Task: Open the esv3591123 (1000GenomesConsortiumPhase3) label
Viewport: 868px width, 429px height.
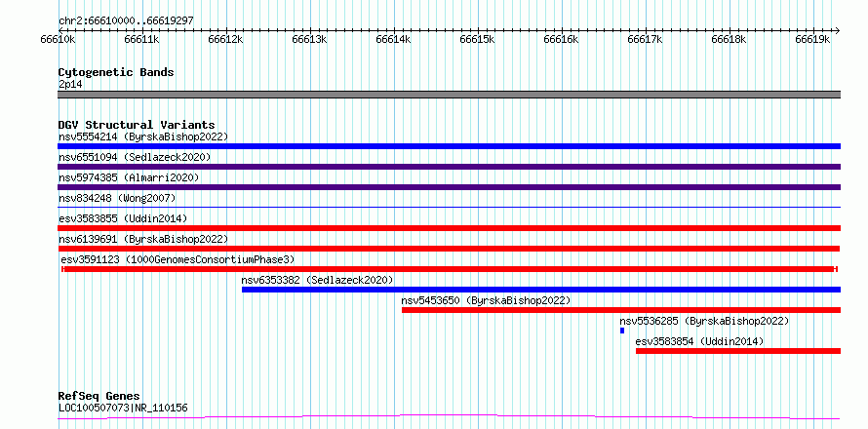Action: tap(178, 259)
